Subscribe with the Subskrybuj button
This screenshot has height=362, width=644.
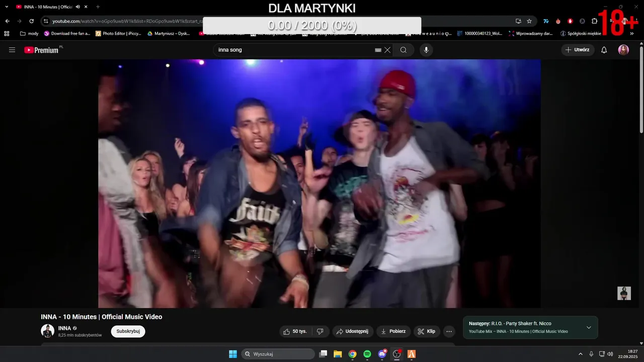click(128, 331)
